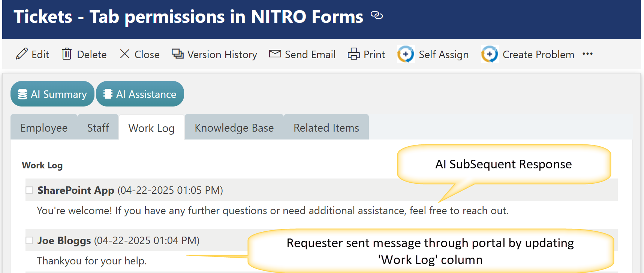Click the Create Problem circular icon

490,54
